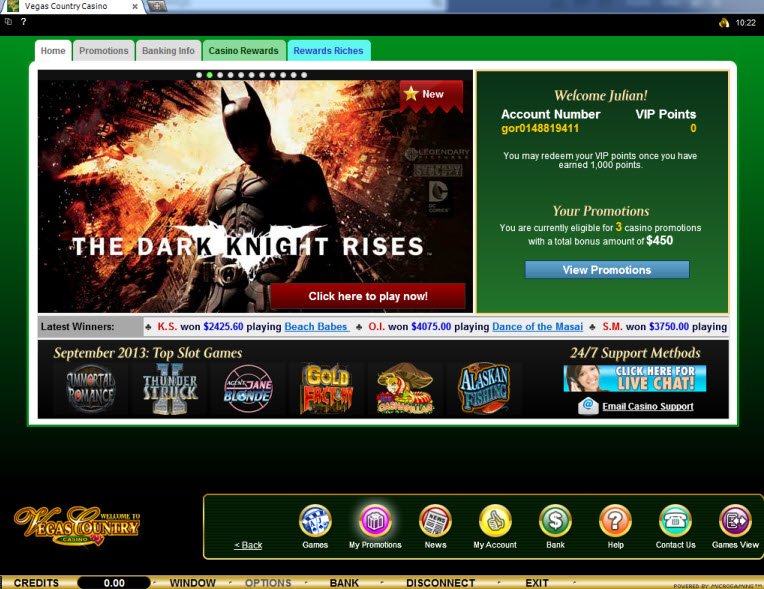Viewport: 764px width, 589px height.
Task: Select the active green second carousel dot
Action: (x=210, y=75)
